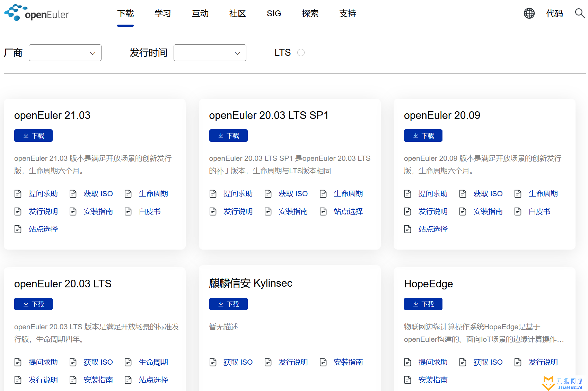Image resolution: width=588 pixels, height=391 pixels.
Task: Open 获取 ISO link in 20.03 LTS SP1
Action: click(x=293, y=194)
